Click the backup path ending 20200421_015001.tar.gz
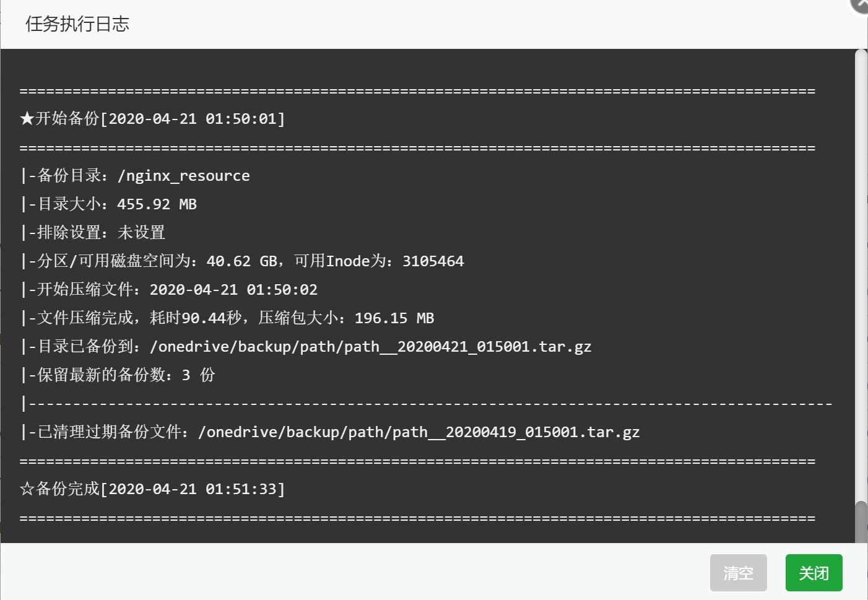This screenshot has width=868, height=600. [370, 347]
